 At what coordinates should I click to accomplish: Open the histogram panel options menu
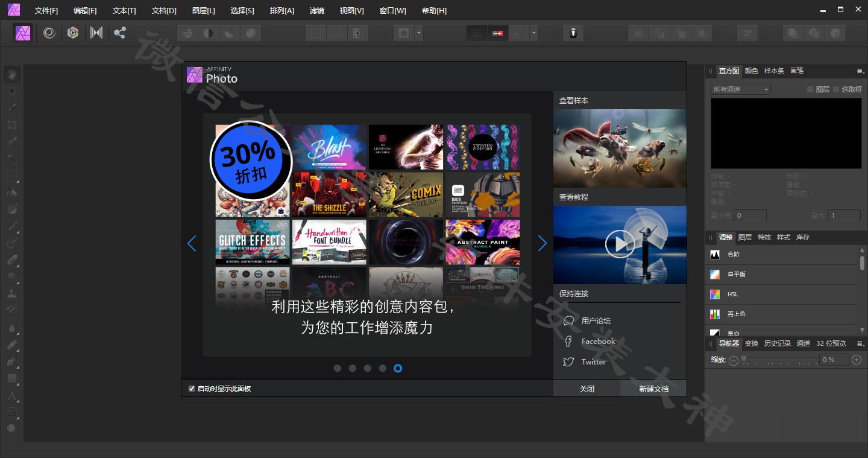click(x=860, y=71)
